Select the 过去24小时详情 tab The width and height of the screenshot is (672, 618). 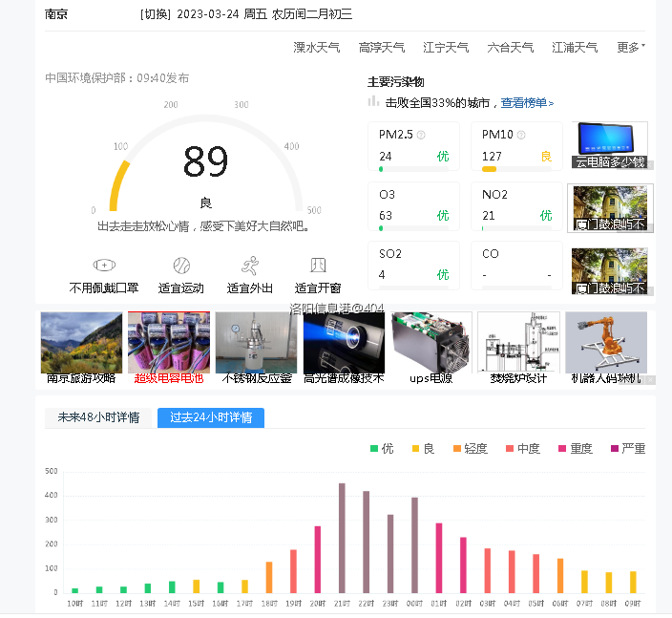[x=211, y=417]
